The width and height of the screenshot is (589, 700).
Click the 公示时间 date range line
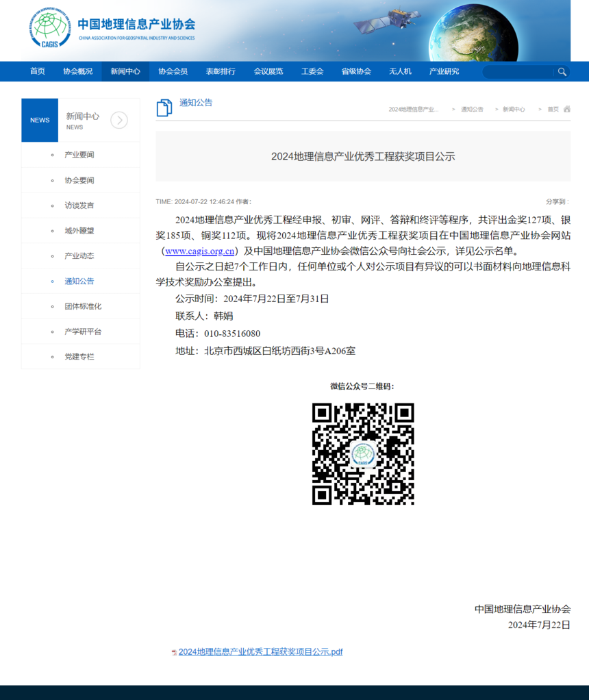(252, 299)
